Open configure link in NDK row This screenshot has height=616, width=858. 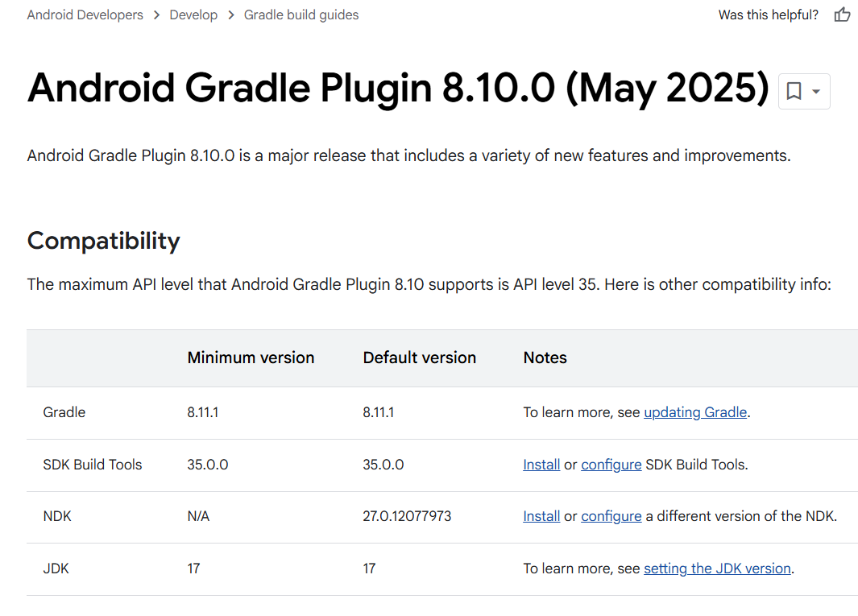pyautogui.click(x=611, y=516)
